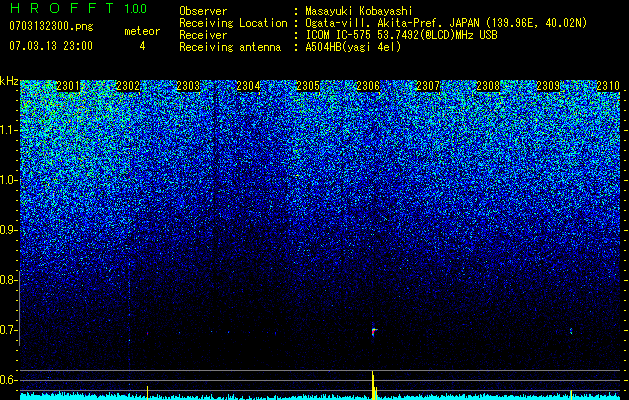Select observer name Masayuki Kobayashi
Image resolution: width=629 pixels, height=400 pixels.
point(359,11)
